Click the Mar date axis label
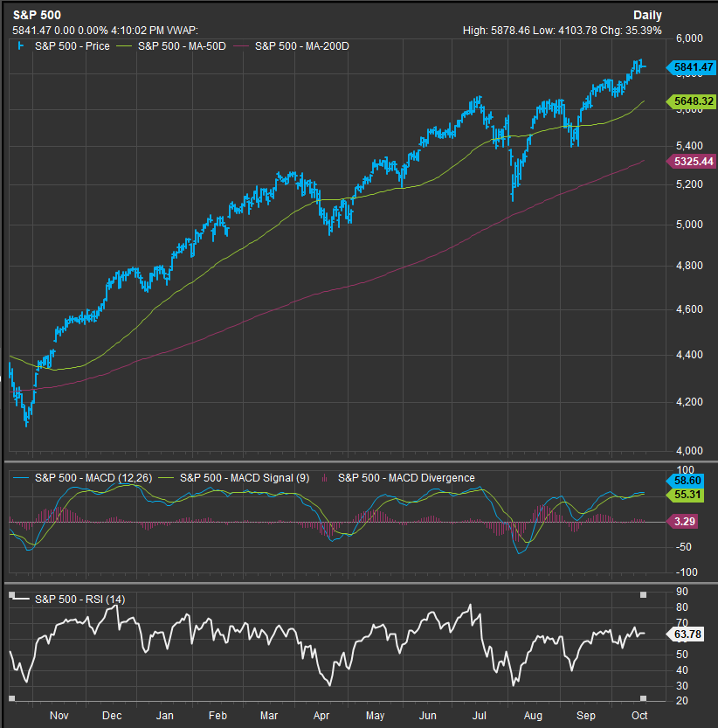The height and width of the screenshot is (728, 718). (x=269, y=716)
